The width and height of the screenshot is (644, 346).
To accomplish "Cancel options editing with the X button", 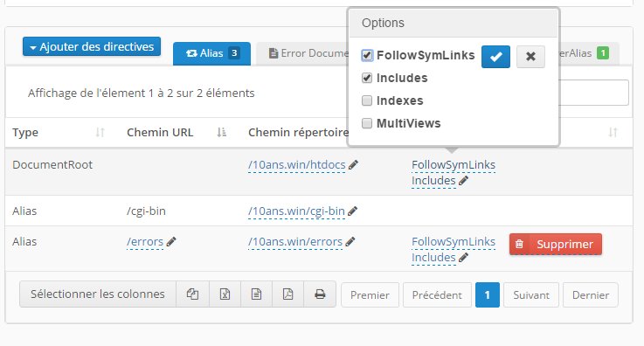I will (530, 57).
